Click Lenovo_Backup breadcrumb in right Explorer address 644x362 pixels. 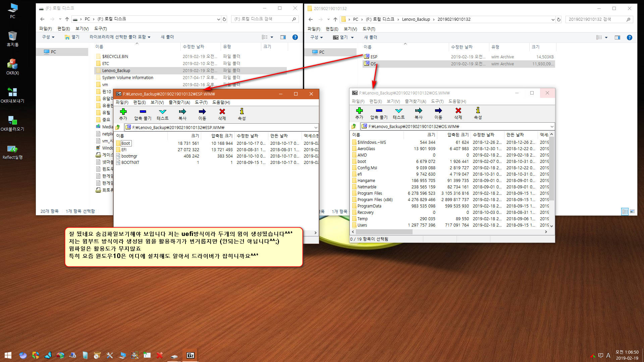click(416, 19)
